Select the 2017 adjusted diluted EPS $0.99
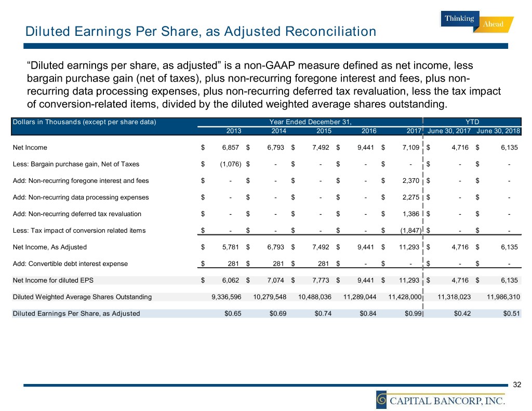This screenshot has height=411, width=532. click(411, 313)
